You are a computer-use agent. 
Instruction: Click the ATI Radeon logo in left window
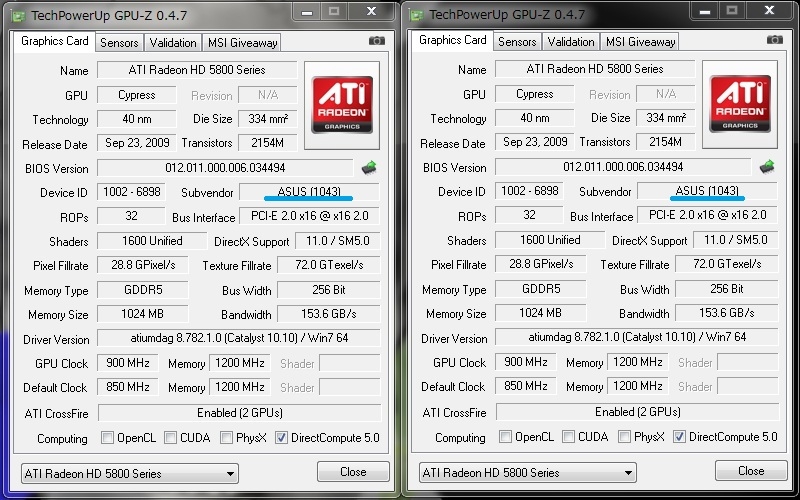[x=342, y=105]
